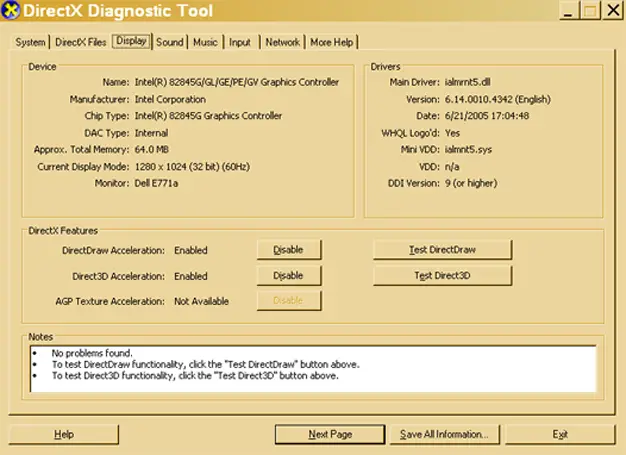Open the DirectX Files tab
The height and width of the screenshot is (455, 626).
(81, 42)
